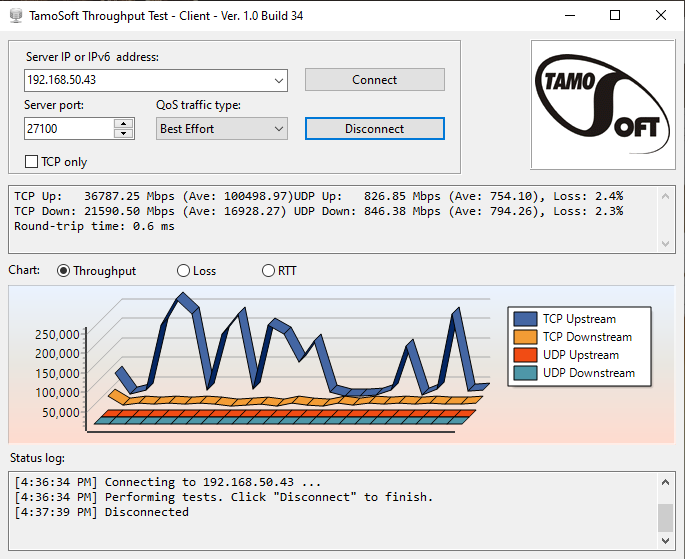Expand the server IP address dropdown
The width and height of the screenshot is (685, 559).
277,80
